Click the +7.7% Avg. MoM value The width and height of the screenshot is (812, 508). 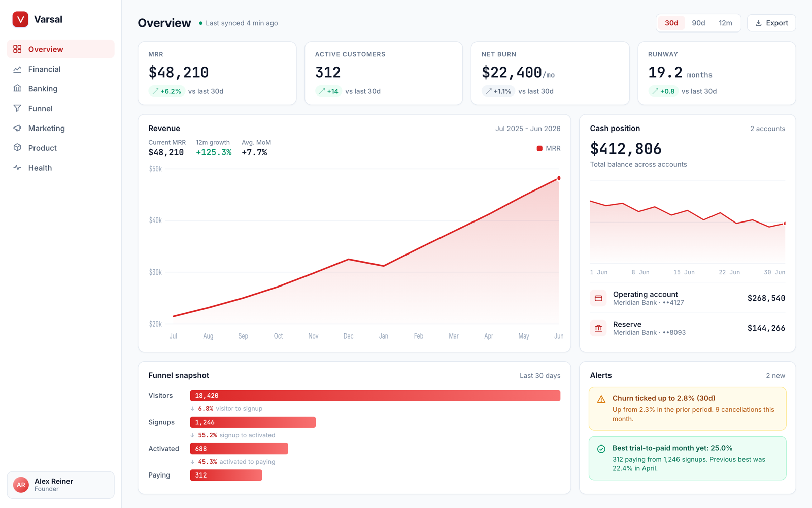(254, 152)
